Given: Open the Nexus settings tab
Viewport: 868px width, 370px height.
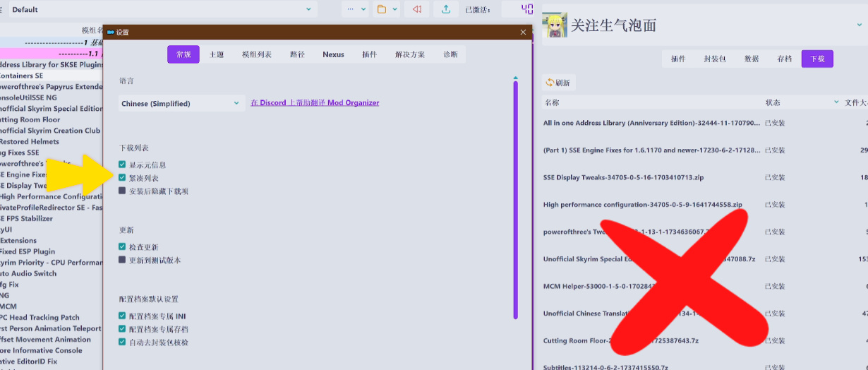Looking at the screenshot, I should 334,54.
